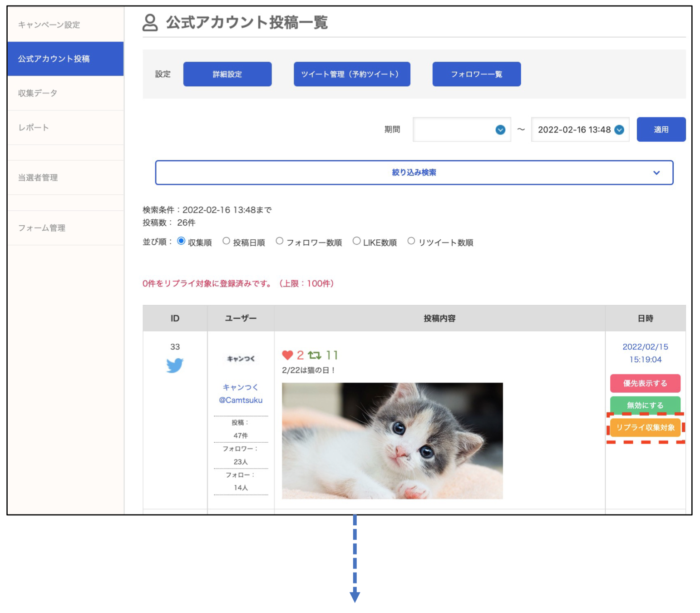Viewport: 700px width, 613px height.
Task: Open フォーム管理 in the sidebar
Action: (65, 228)
